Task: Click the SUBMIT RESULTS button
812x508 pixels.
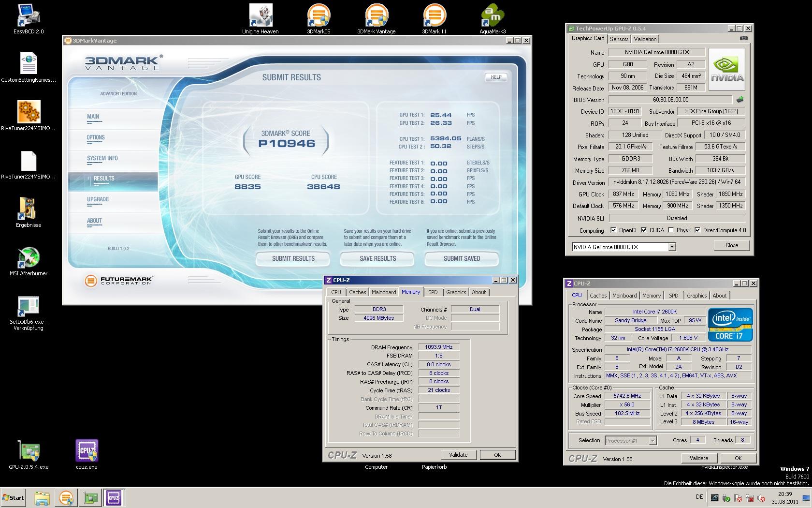Action: pyautogui.click(x=293, y=259)
